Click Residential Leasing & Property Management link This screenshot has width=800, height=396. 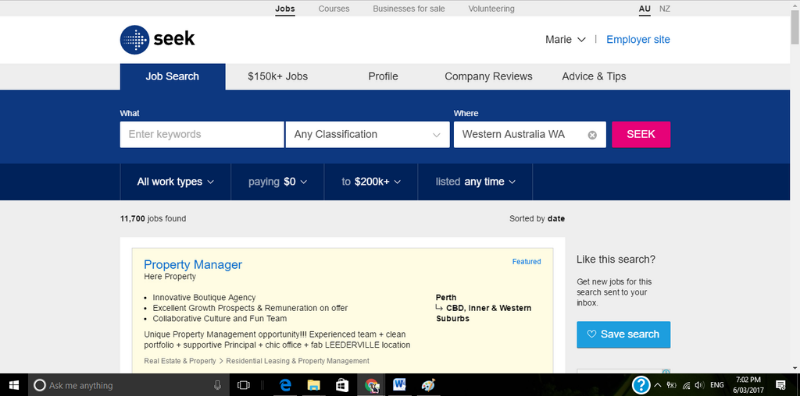click(297, 361)
